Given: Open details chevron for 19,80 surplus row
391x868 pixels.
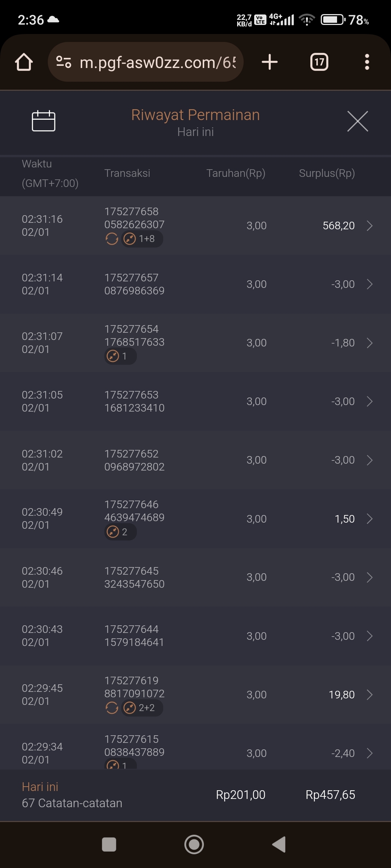Looking at the screenshot, I should 369,694.
